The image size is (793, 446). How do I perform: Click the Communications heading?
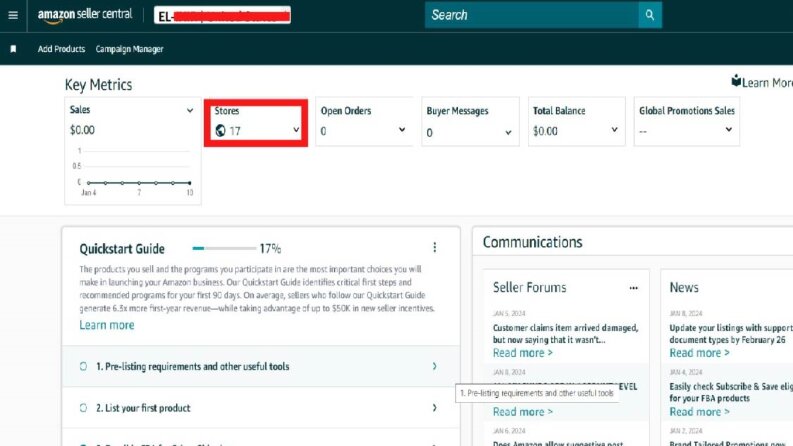[x=533, y=242]
